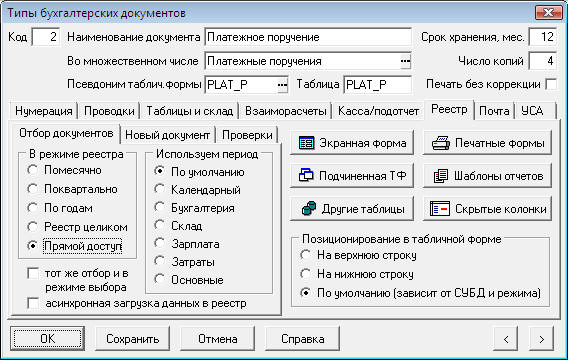This screenshot has width=568, height=360.
Task: Open ellipsis picker for Псевдоним таблич.формы
Action: 282,85
